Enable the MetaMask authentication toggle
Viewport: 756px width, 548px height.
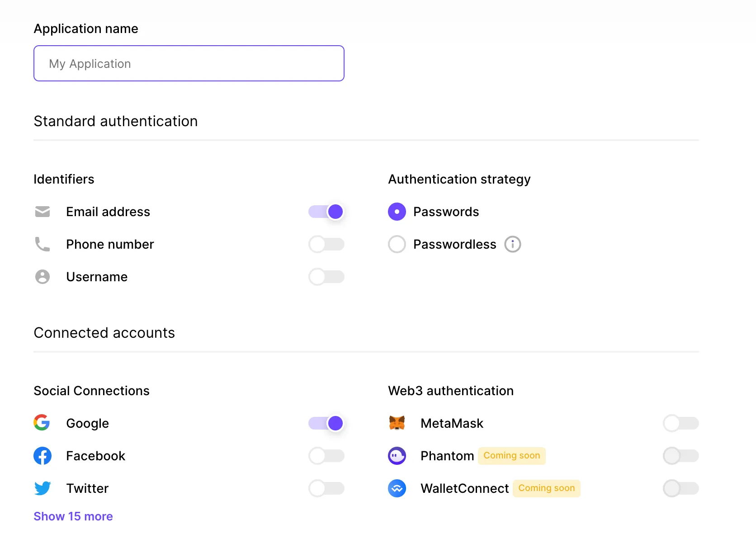pyautogui.click(x=681, y=423)
